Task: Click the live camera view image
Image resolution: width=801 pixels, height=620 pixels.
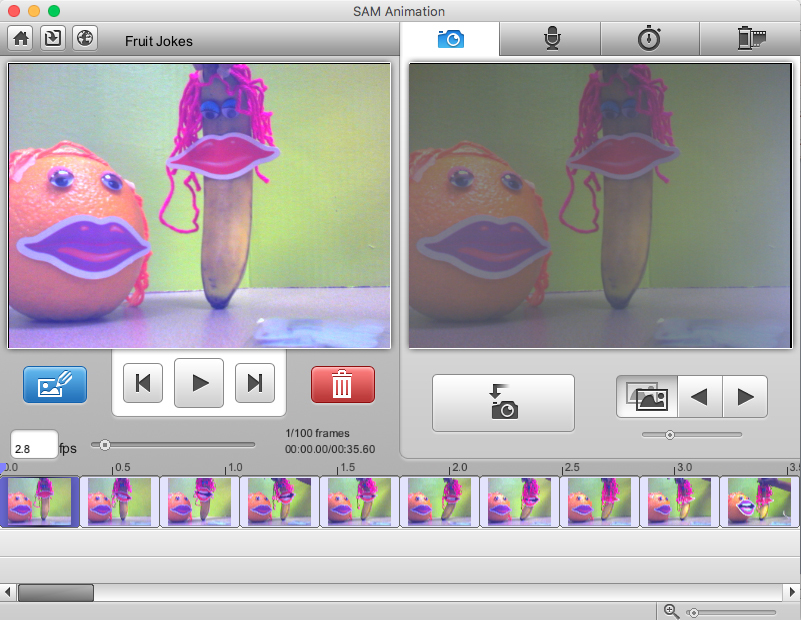Action: pos(600,206)
